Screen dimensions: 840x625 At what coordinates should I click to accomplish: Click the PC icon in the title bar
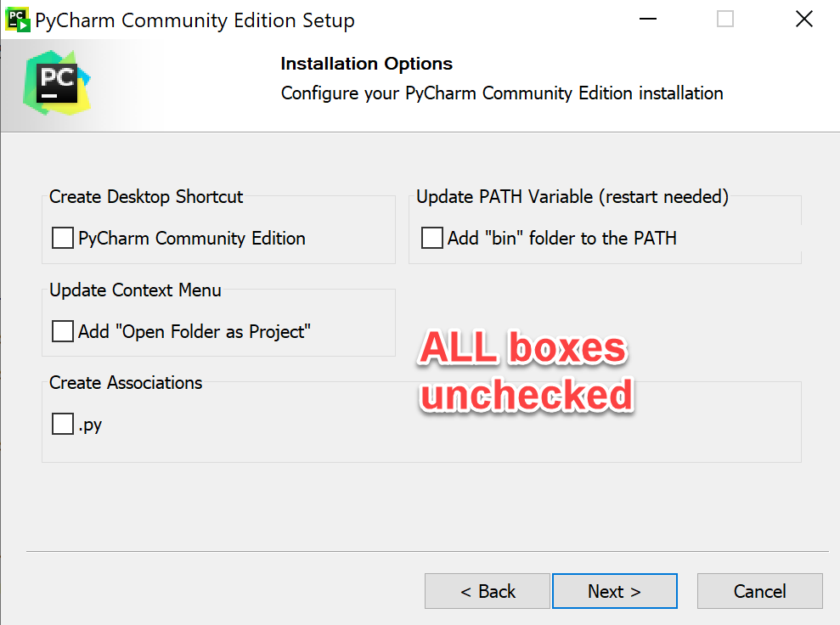pos(17,19)
